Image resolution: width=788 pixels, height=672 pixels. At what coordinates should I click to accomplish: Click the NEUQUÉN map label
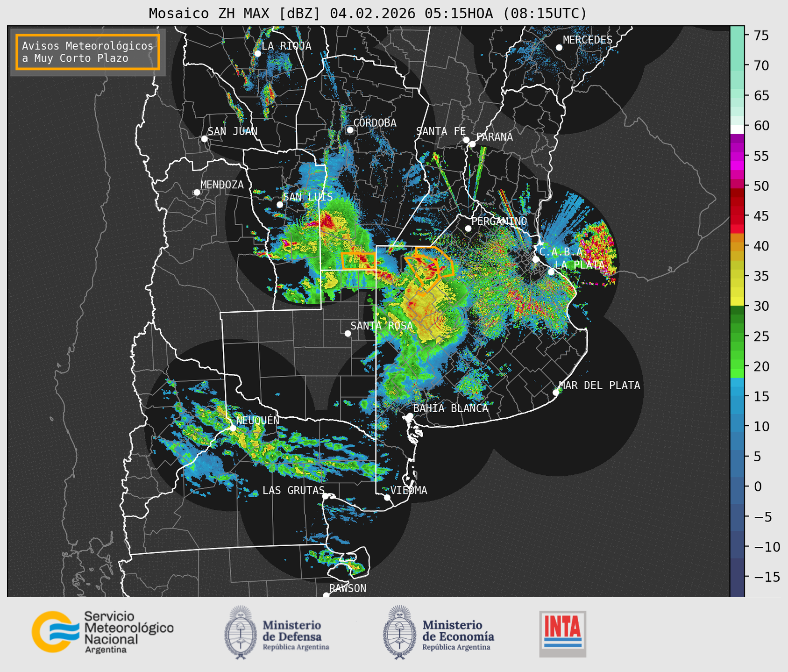258,421
